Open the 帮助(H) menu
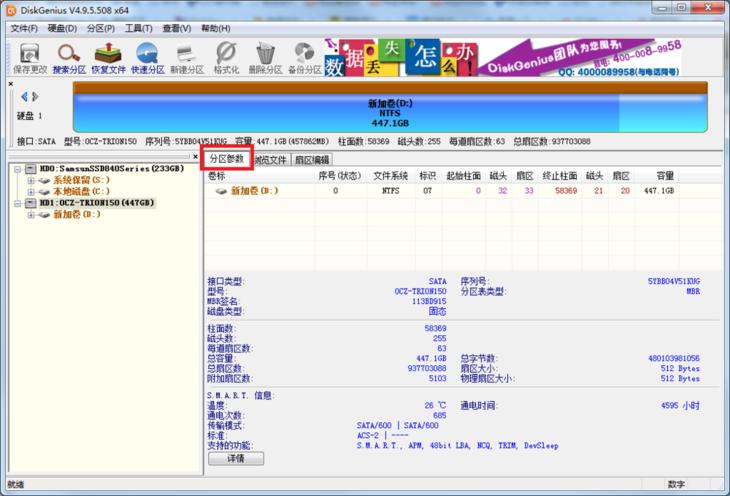Screen dimensions: 730x496 [216, 28]
